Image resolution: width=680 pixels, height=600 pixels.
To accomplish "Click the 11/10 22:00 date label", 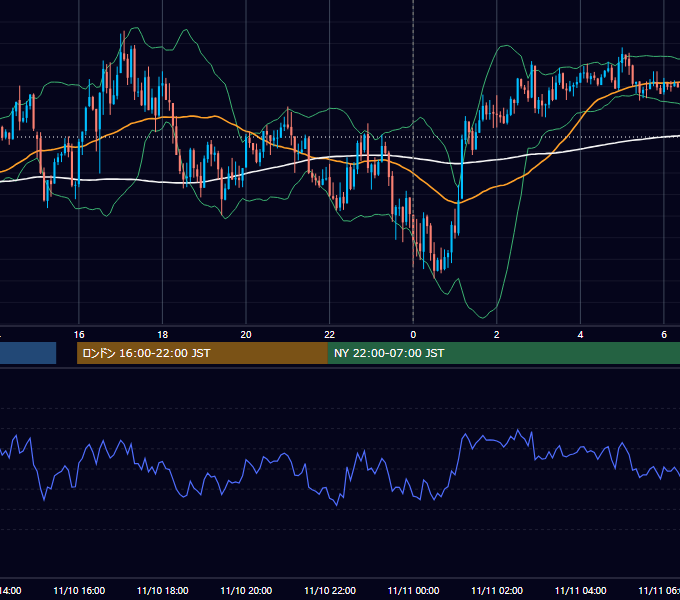I will tap(330, 591).
